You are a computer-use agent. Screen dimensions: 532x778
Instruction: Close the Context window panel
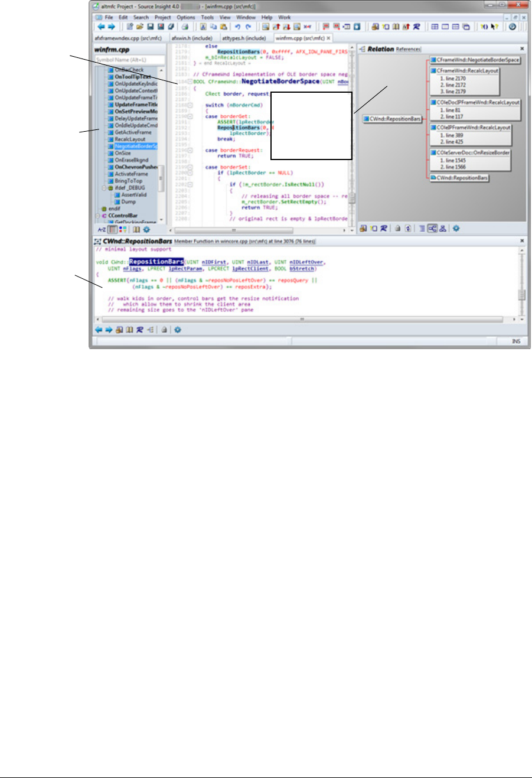522,241
